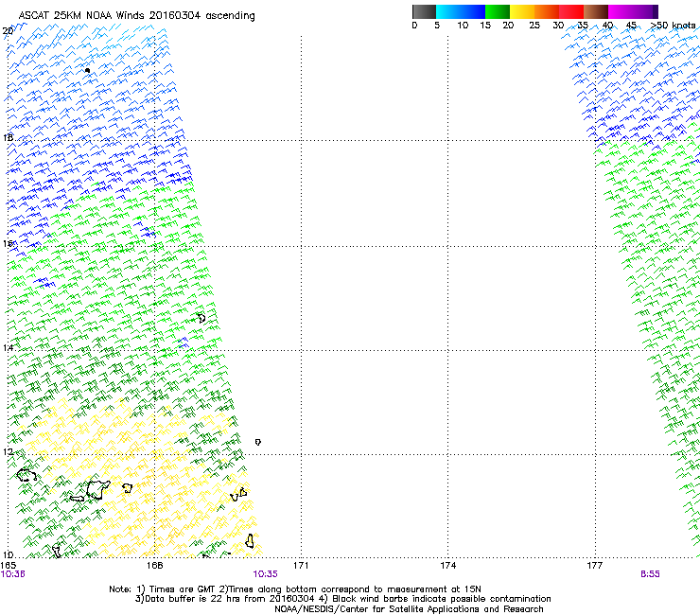Click the '10' legend scale label
This screenshot has width=700, height=615.
(463, 25)
